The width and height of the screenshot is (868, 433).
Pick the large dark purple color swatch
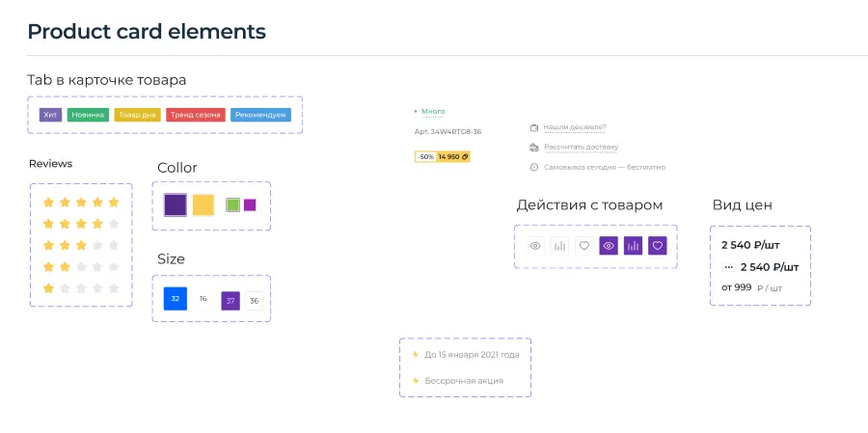tap(175, 204)
